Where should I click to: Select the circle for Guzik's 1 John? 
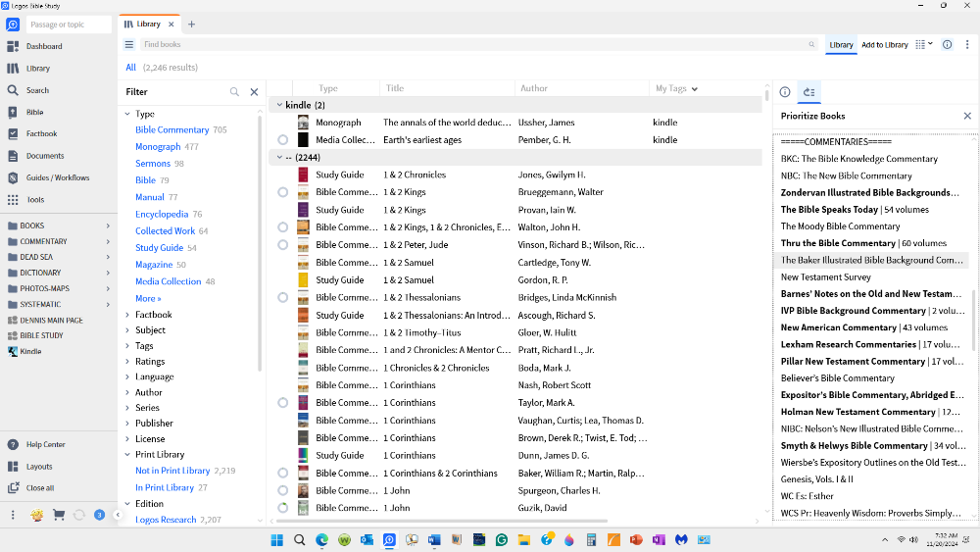coord(283,508)
